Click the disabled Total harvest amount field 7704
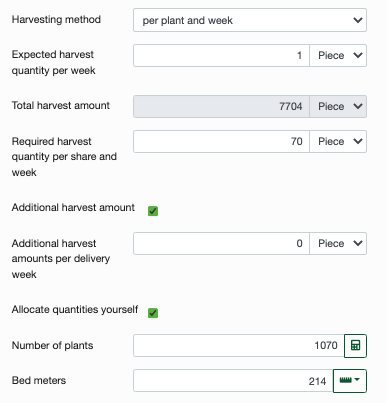Image resolution: width=387 pixels, height=403 pixels. [x=221, y=106]
